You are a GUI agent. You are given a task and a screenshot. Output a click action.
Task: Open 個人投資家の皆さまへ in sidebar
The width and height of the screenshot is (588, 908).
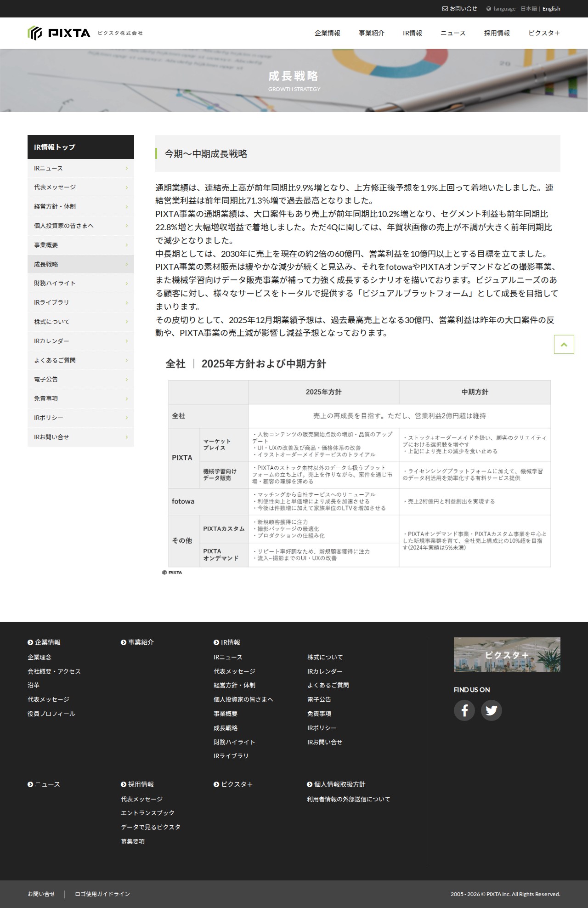click(81, 226)
